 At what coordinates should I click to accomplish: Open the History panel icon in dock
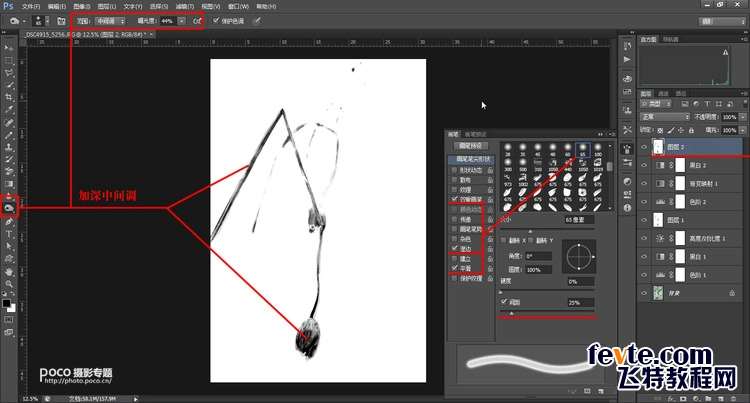(627, 46)
